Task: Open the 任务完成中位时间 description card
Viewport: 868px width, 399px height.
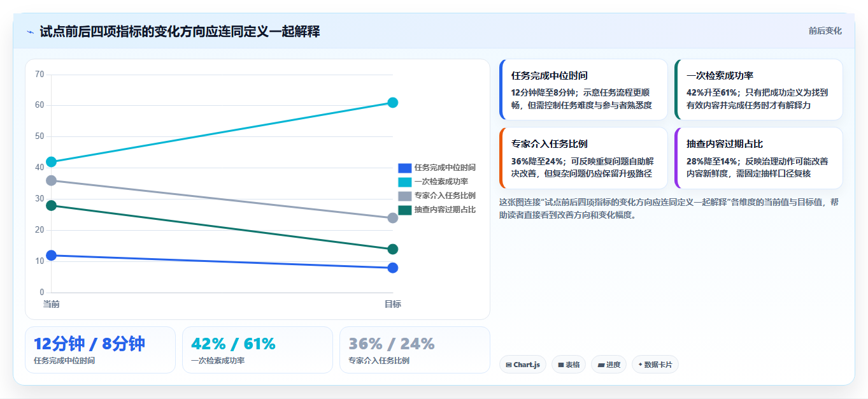Action: (583, 89)
